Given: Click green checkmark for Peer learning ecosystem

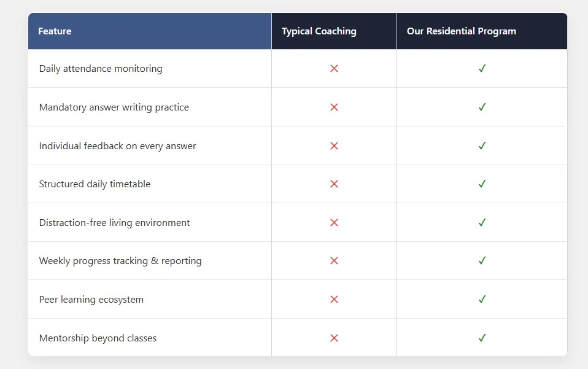Looking at the screenshot, I should pyautogui.click(x=482, y=299).
